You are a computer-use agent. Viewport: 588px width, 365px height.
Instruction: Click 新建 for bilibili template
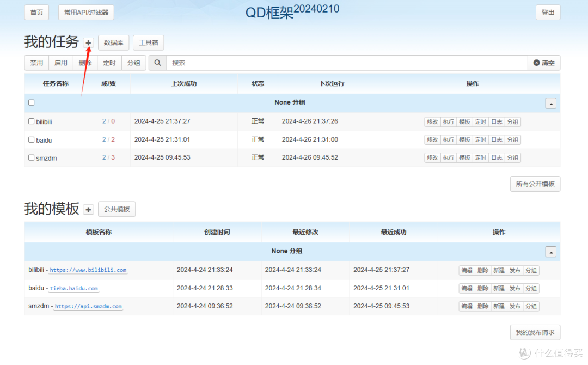(499, 270)
